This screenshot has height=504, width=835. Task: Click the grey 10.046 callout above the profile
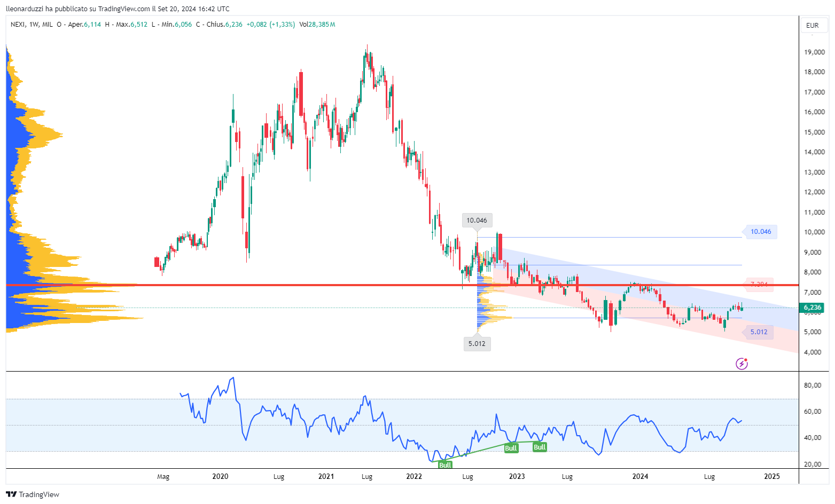(477, 220)
